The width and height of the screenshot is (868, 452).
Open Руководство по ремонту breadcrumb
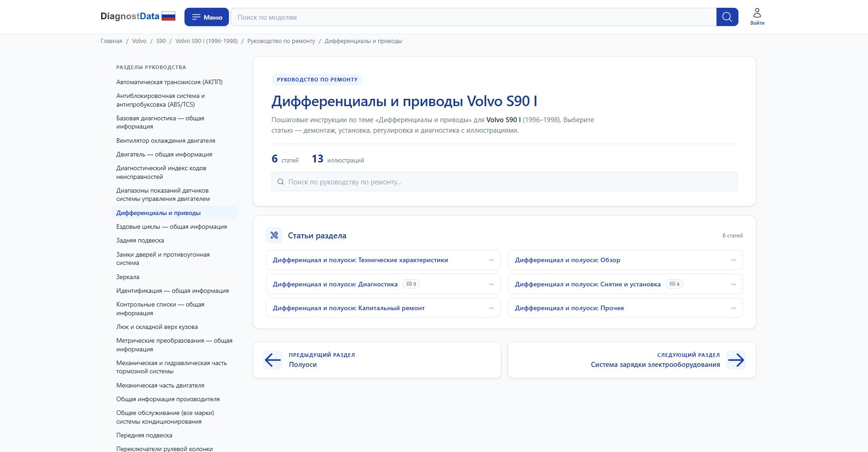coord(281,41)
